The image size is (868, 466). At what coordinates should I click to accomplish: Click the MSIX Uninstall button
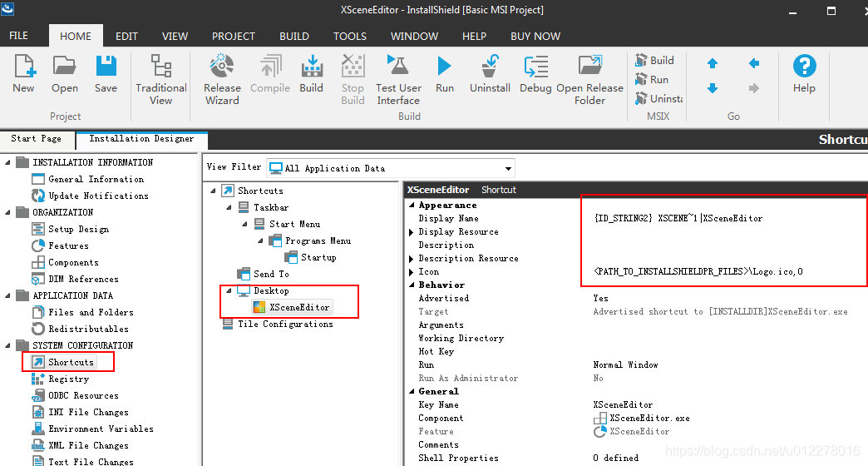(x=658, y=99)
